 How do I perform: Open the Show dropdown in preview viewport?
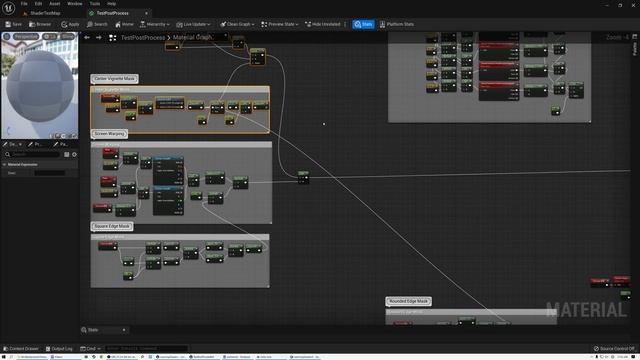click(x=68, y=37)
